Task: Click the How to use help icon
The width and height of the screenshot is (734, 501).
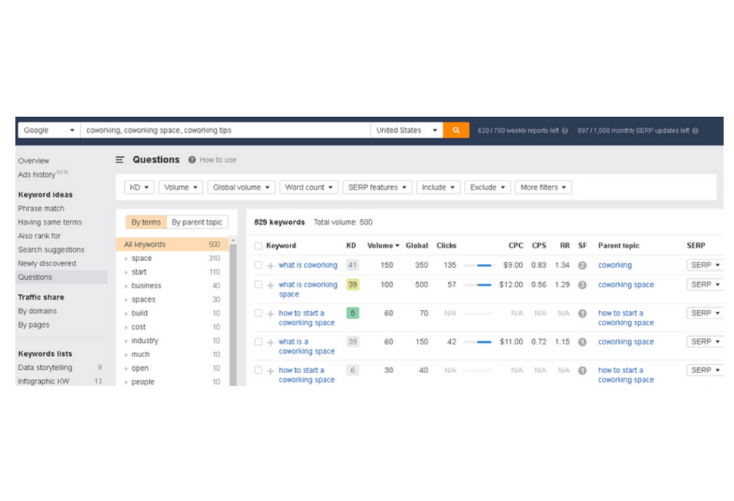Action: [x=192, y=160]
